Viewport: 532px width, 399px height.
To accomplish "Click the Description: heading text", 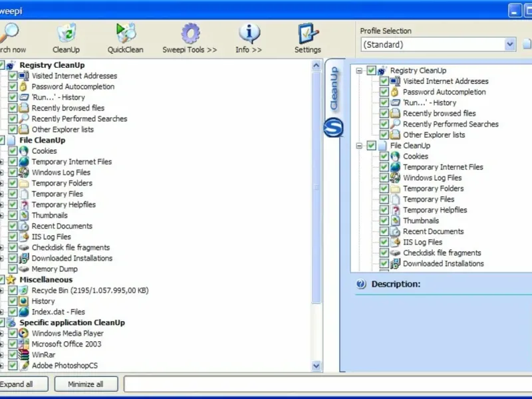I will [396, 284].
